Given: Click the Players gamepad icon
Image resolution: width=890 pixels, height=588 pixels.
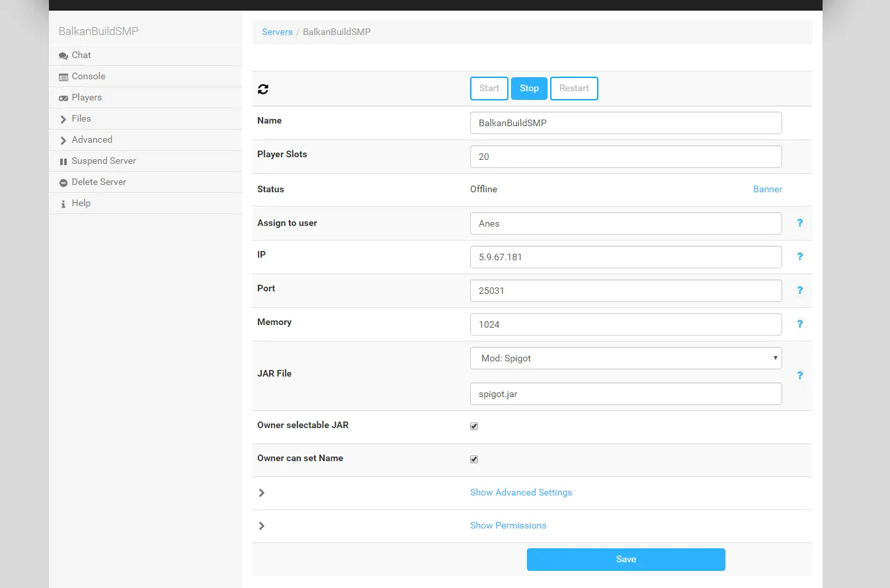Looking at the screenshot, I should click(x=63, y=98).
